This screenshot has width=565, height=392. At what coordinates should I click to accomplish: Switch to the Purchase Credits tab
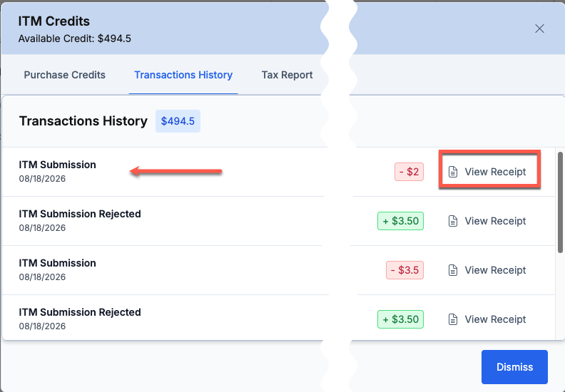click(x=64, y=75)
